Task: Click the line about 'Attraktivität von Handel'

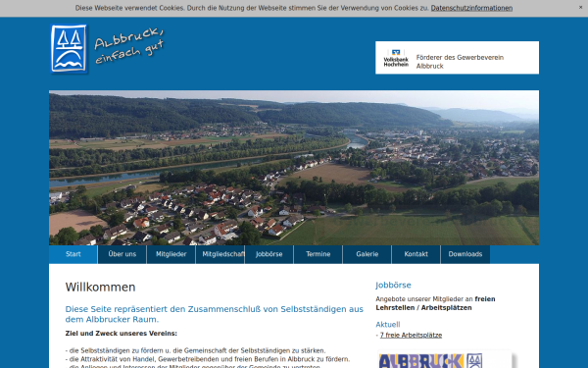Action: click(x=208, y=359)
